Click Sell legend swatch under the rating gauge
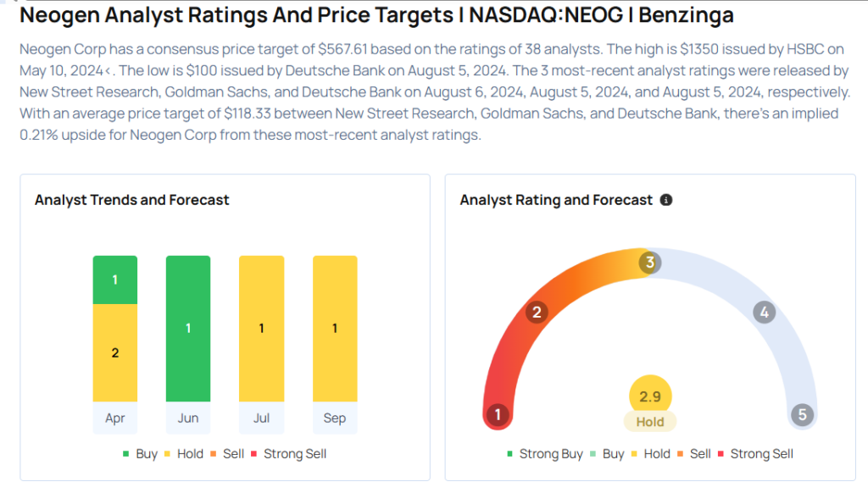 (x=682, y=454)
